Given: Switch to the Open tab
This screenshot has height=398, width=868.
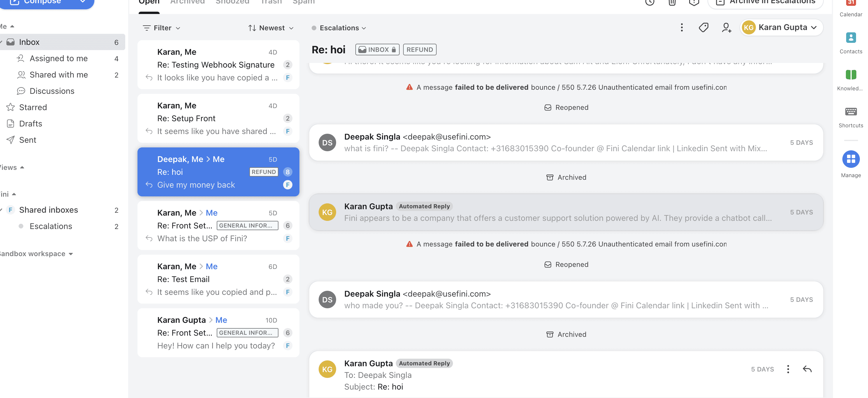Looking at the screenshot, I should coord(149,3).
